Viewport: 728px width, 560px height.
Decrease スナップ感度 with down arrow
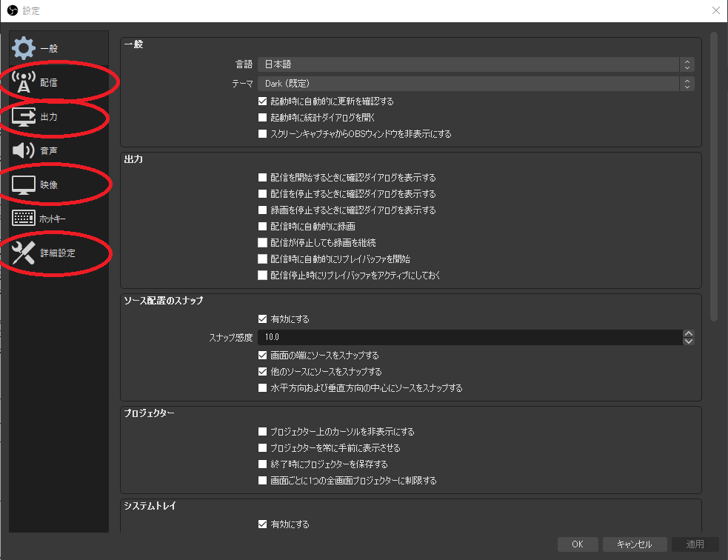pyautogui.click(x=689, y=341)
